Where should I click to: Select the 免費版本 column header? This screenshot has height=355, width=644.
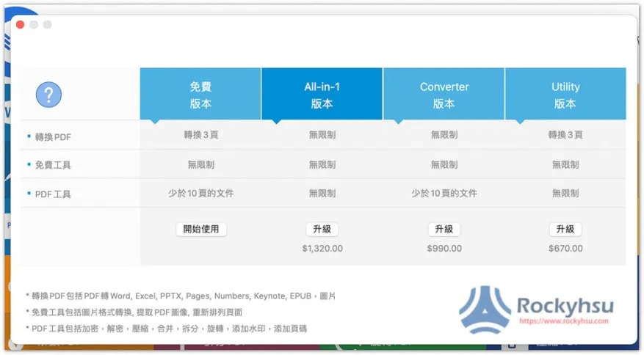200,95
